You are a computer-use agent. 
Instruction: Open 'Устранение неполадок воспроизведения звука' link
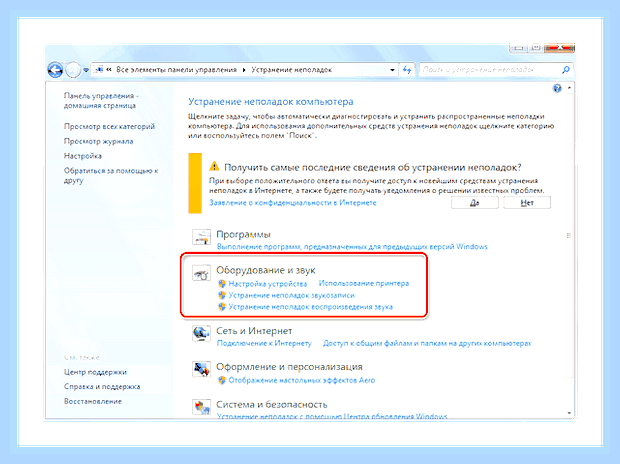[310, 307]
